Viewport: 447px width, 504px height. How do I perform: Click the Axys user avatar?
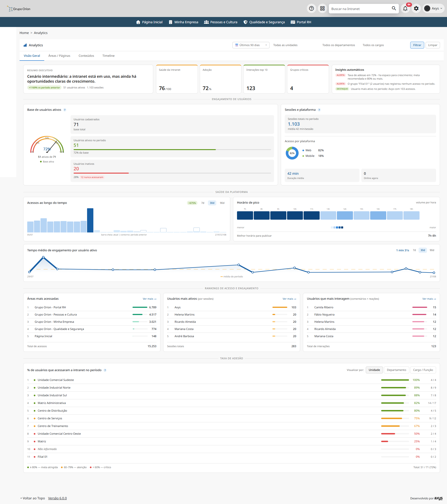click(x=427, y=9)
